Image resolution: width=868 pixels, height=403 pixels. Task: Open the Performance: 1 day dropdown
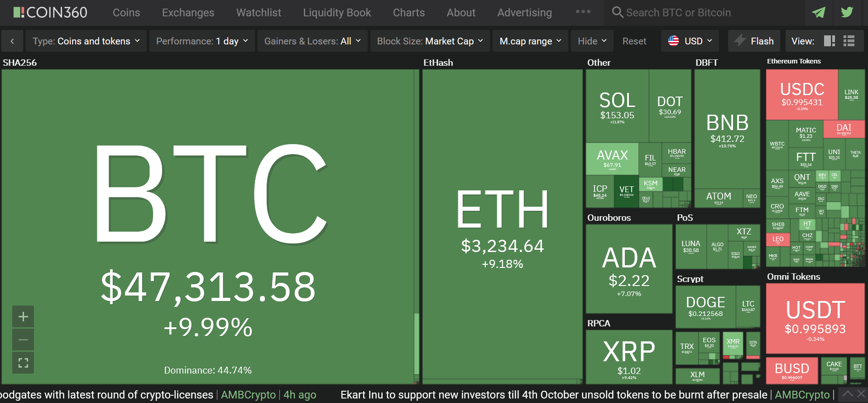(202, 41)
